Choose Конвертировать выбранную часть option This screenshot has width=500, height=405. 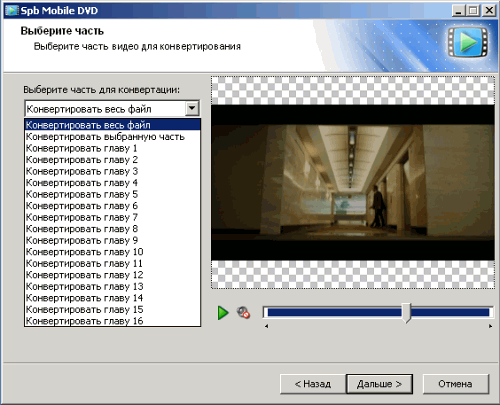coord(113,137)
